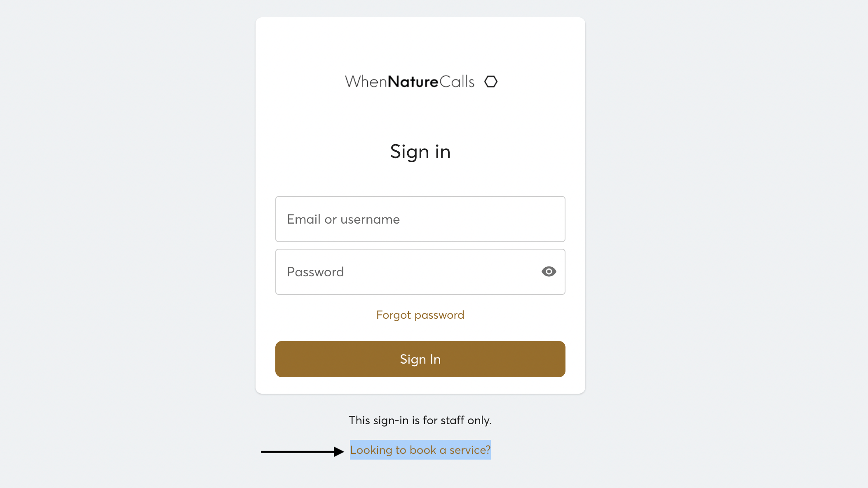Image resolution: width=868 pixels, height=488 pixels.
Task: Focus the Password input field
Action: [x=408, y=272]
